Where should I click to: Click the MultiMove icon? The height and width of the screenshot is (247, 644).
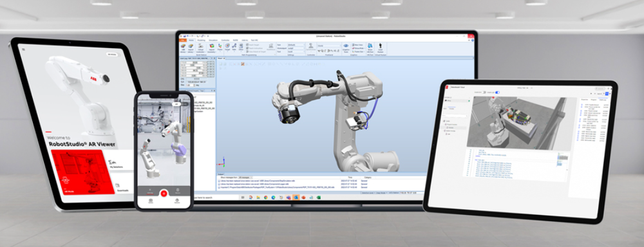click(x=272, y=47)
